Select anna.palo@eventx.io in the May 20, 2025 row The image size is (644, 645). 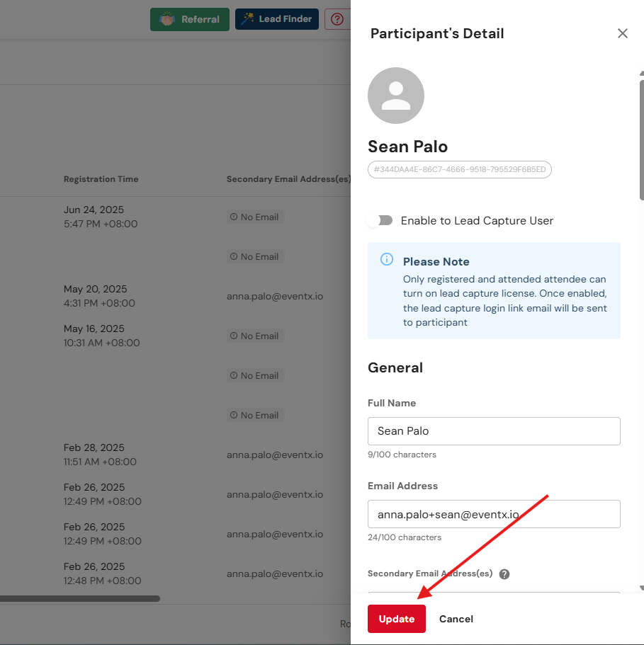point(275,296)
